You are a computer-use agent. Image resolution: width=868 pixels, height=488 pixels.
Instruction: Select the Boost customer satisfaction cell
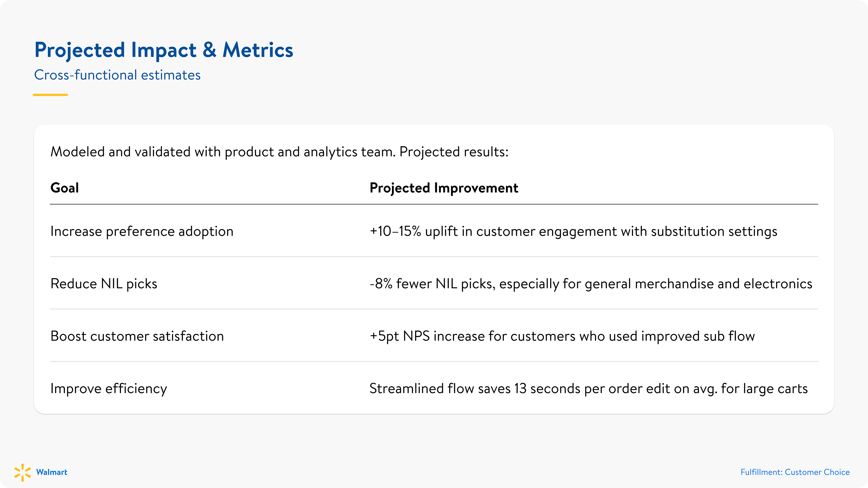[x=137, y=336]
